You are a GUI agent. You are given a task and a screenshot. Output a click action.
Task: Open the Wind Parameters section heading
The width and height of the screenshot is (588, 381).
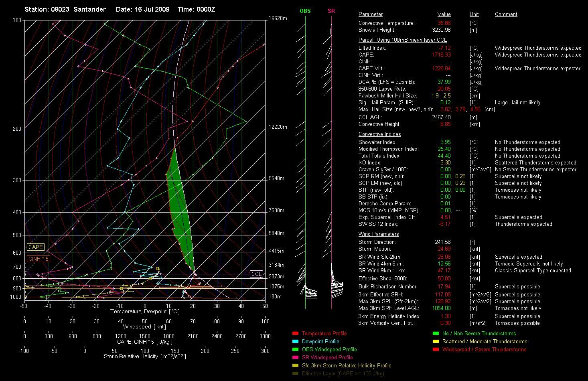tap(379, 234)
